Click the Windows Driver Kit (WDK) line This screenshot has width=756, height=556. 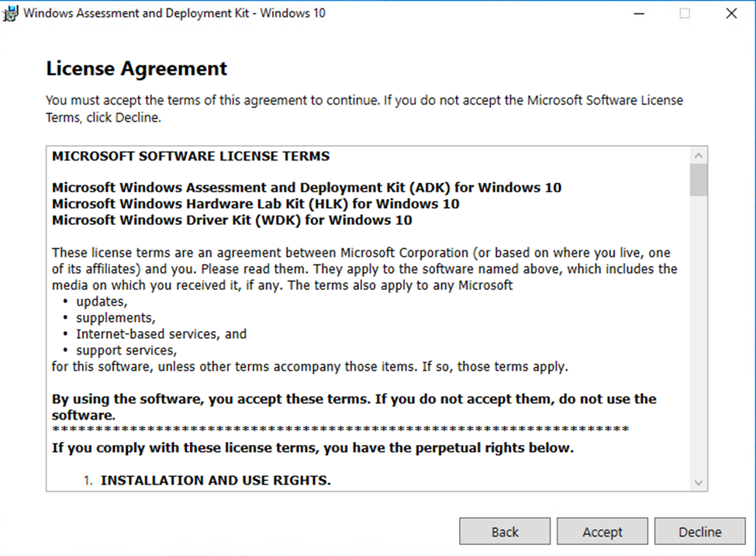(232, 220)
